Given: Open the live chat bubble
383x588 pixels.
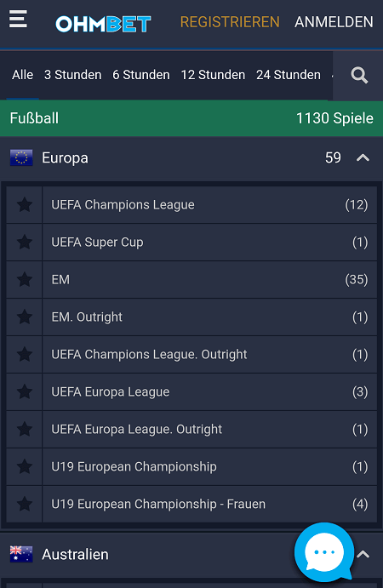Looking at the screenshot, I should 324,552.
